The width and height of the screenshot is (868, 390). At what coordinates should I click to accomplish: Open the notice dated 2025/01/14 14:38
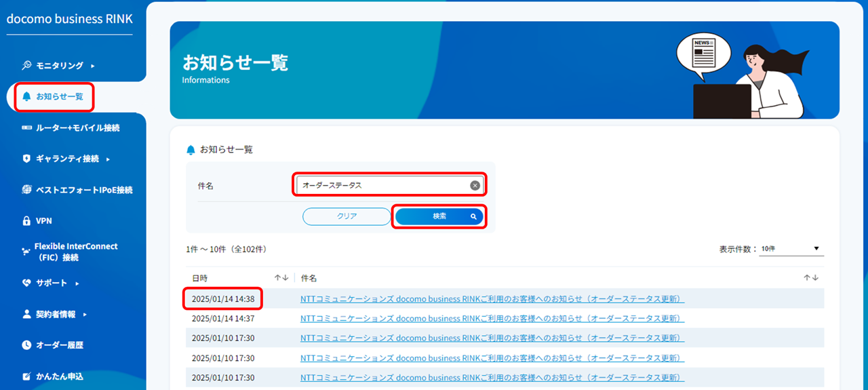coord(492,299)
